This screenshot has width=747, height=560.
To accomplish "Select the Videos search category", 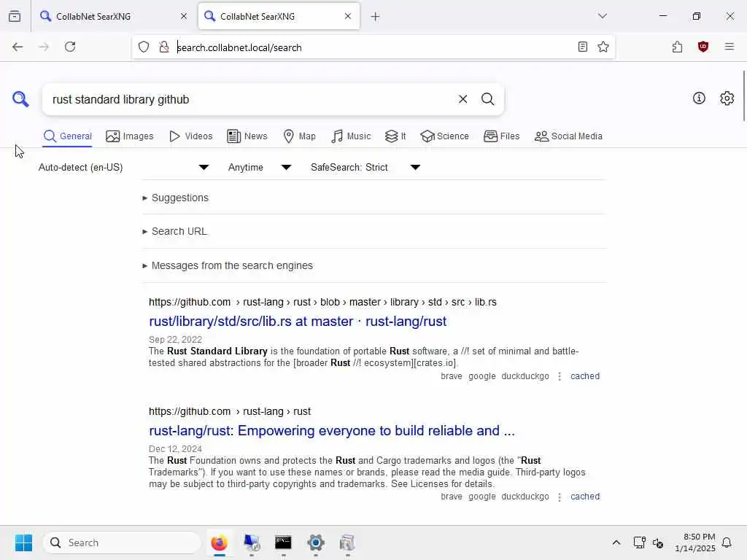I will point(190,136).
